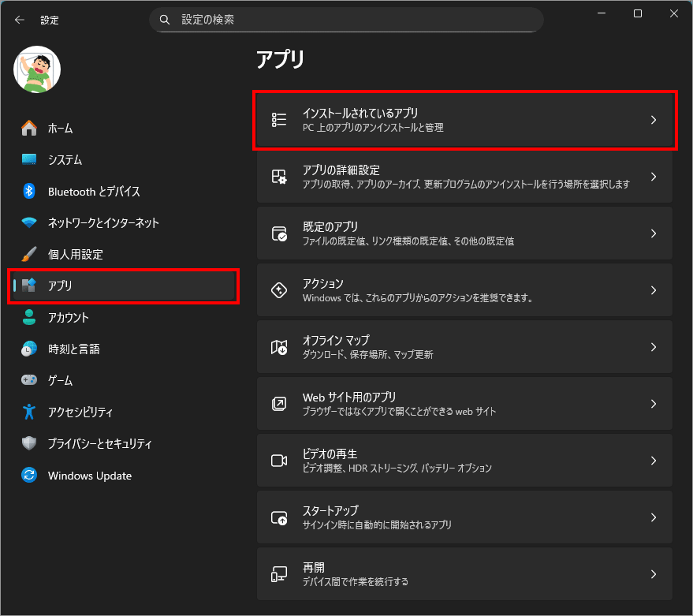Click the プライバシーとセキュリティ shield icon

[x=29, y=444]
